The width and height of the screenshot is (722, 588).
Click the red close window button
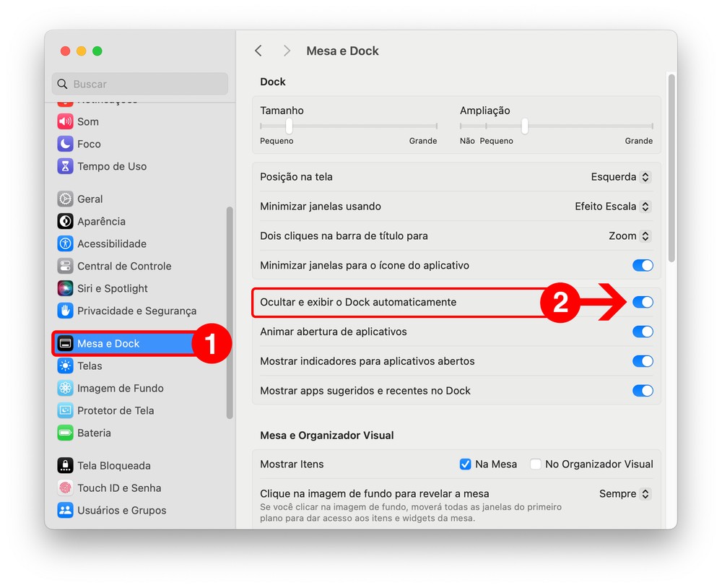click(66, 51)
